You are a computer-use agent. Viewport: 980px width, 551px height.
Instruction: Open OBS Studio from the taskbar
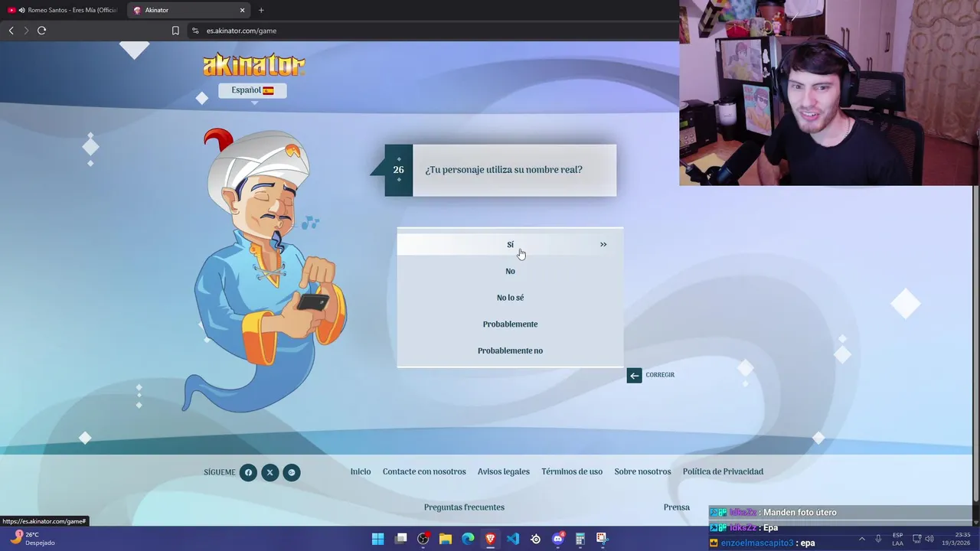[423, 539]
